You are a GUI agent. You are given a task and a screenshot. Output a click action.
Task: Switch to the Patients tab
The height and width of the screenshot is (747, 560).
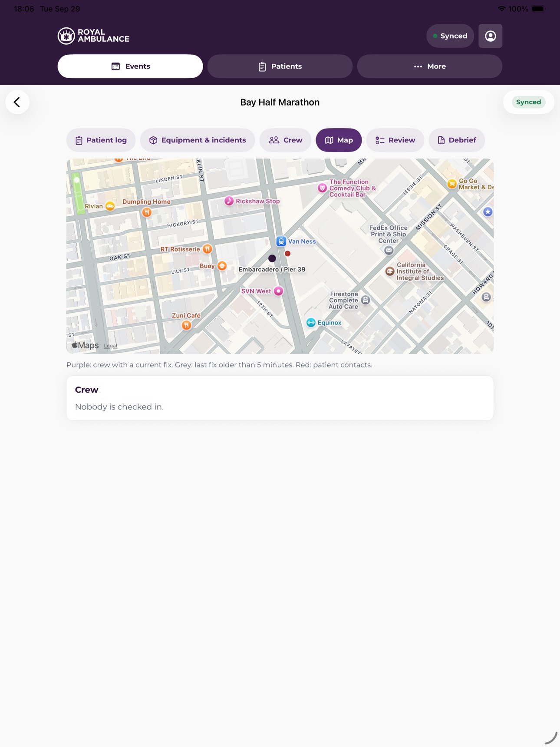click(280, 66)
